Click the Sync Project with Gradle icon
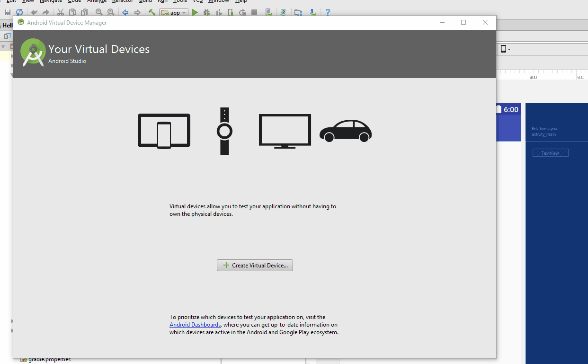The height and width of the screenshot is (364, 588). [283, 12]
